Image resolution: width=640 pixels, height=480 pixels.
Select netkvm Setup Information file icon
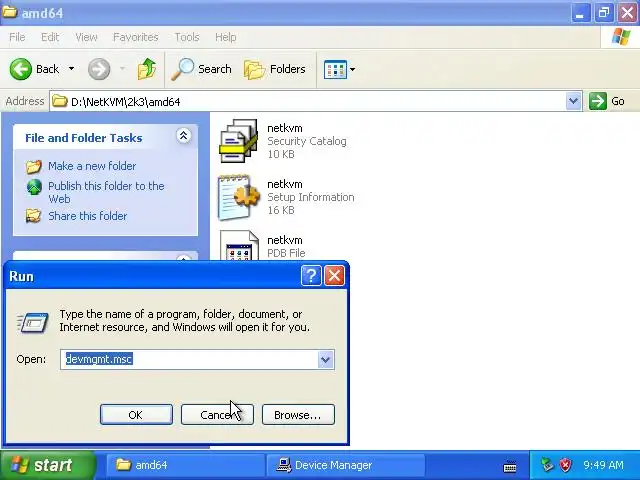pyautogui.click(x=239, y=197)
